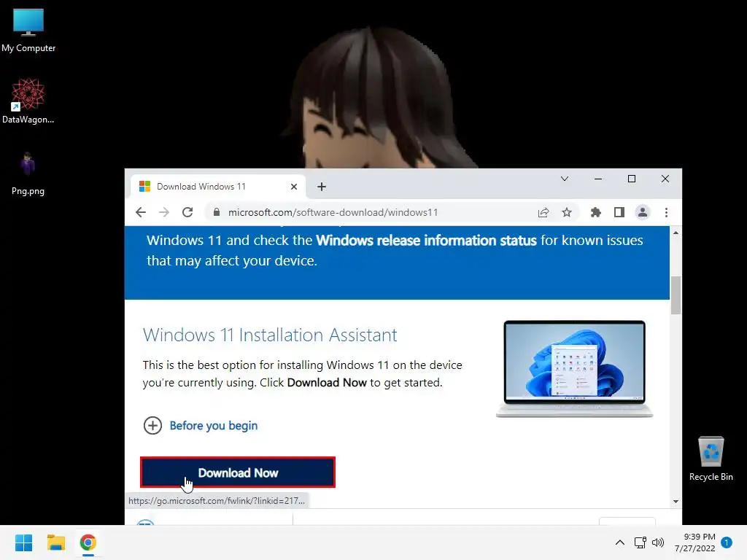The height and width of the screenshot is (560, 747).
Task: Open a new tab with the plus button
Action: pyautogui.click(x=322, y=187)
